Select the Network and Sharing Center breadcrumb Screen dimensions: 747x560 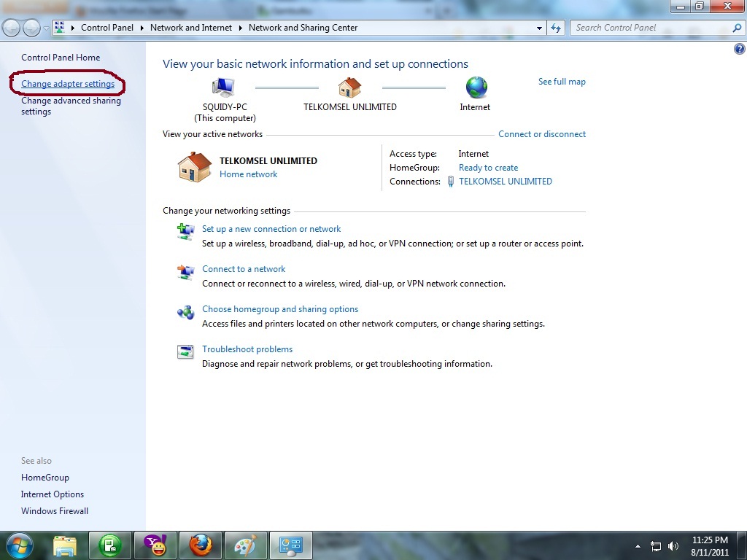tap(303, 28)
